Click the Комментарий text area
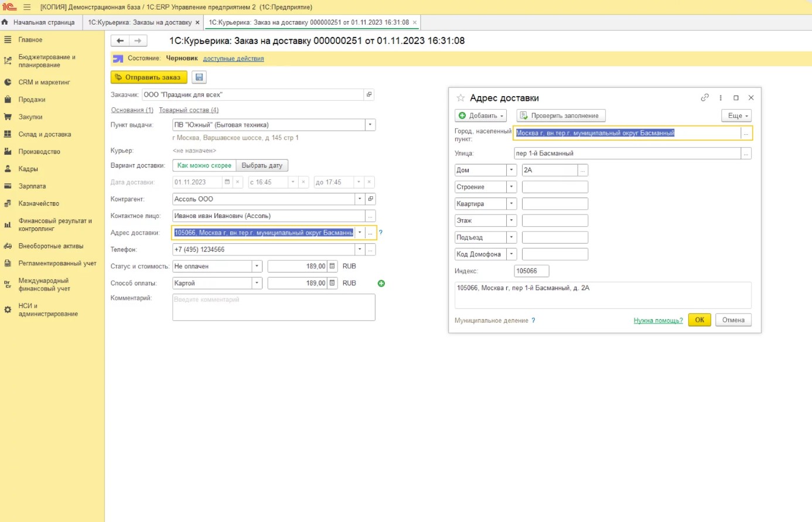 (274, 307)
